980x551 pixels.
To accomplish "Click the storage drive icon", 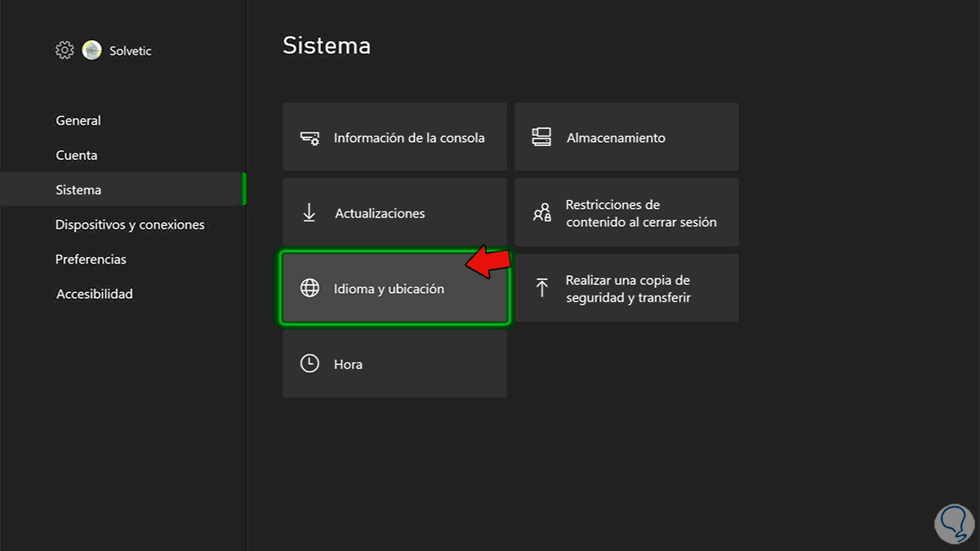I will coord(541,137).
